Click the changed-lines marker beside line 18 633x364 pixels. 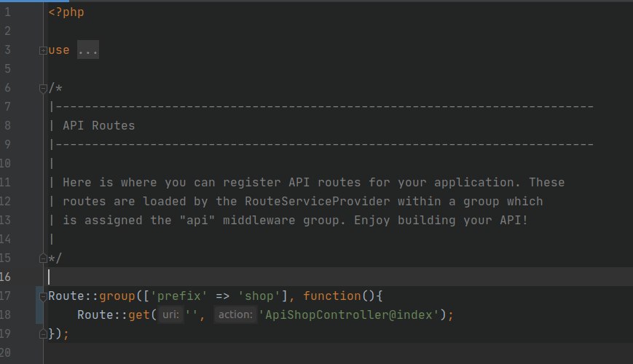click(x=39, y=314)
